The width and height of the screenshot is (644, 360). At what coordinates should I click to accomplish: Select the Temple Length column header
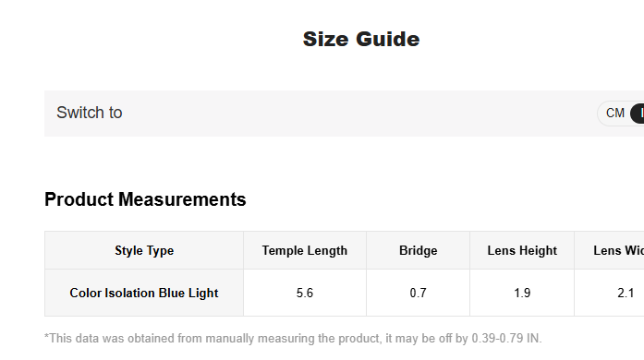305,250
